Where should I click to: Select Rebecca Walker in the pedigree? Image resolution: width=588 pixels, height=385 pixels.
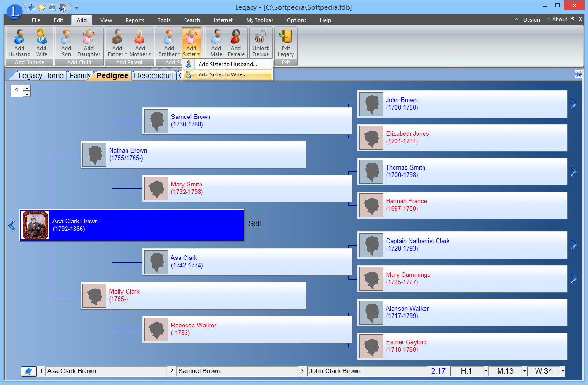(x=247, y=329)
